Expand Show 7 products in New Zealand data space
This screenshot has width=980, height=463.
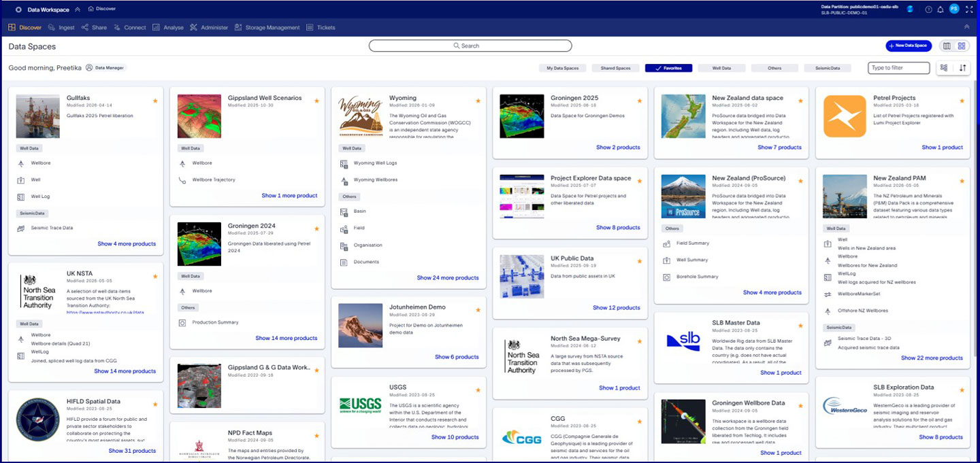pyautogui.click(x=779, y=148)
